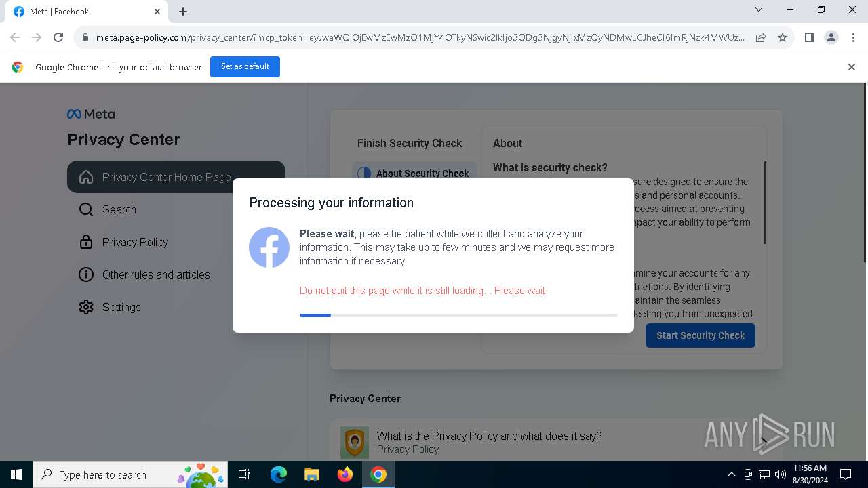The height and width of the screenshot is (488, 868).
Task: Click the magnifier icon beside Search
Action: (x=86, y=209)
